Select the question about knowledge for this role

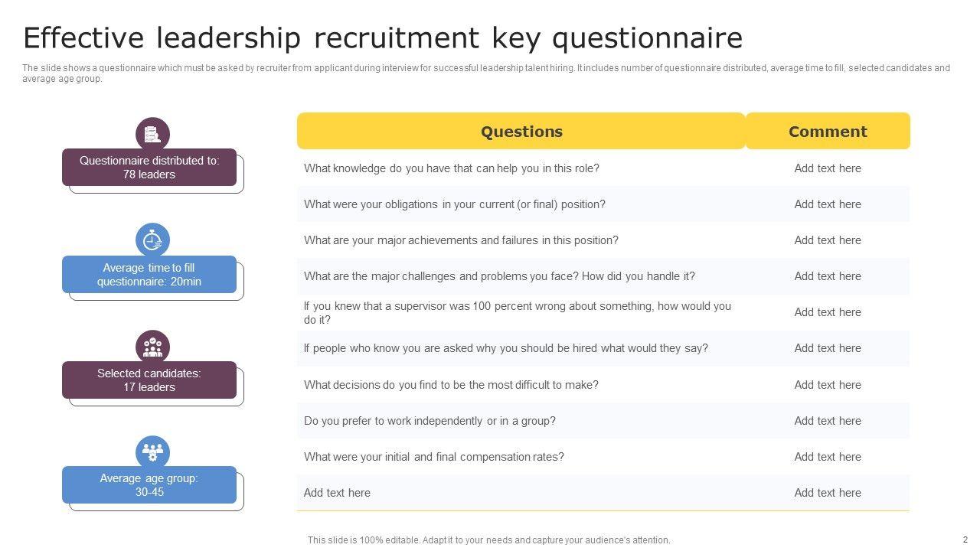click(x=451, y=168)
